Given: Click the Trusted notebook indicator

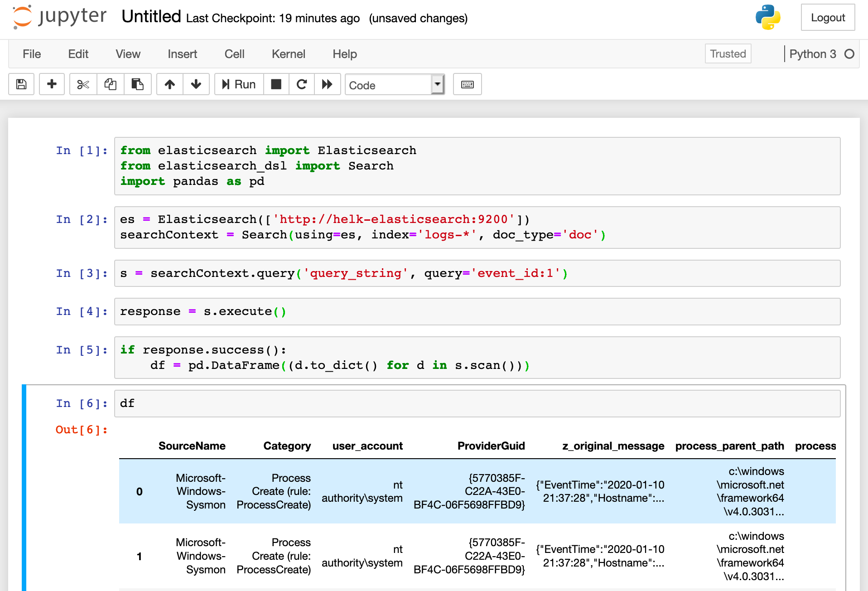Looking at the screenshot, I should pyautogui.click(x=728, y=53).
